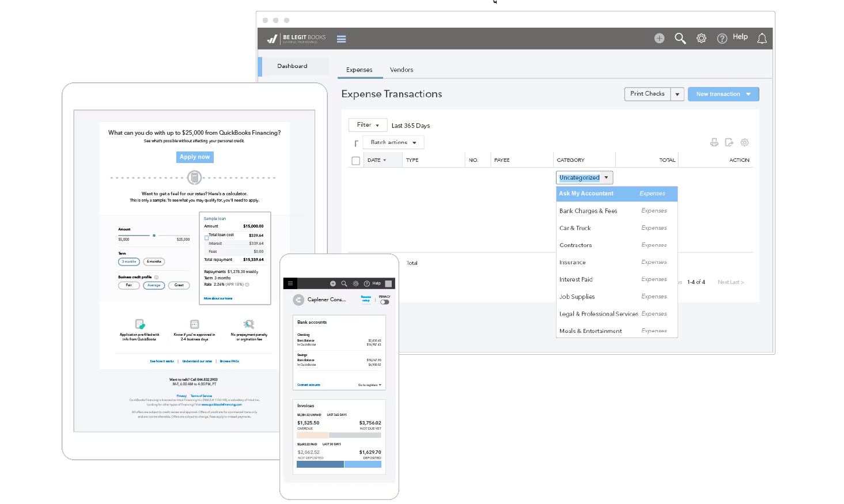Click the calculator icon on the tablet
Screen dimensions: 844x504
click(x=195, y=177)
